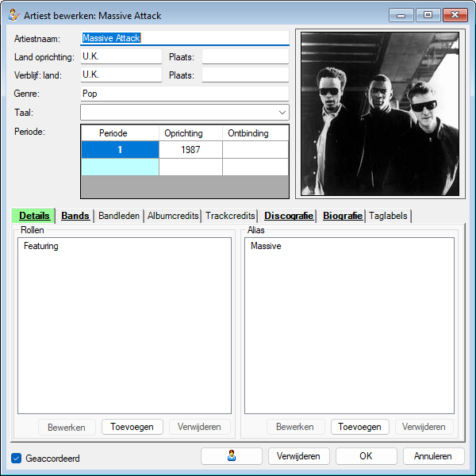Cancel with the Annuleren button

pos(433,456)
